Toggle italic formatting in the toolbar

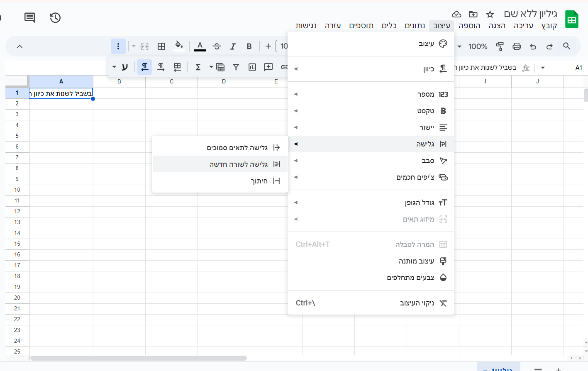tap(233, 46)
